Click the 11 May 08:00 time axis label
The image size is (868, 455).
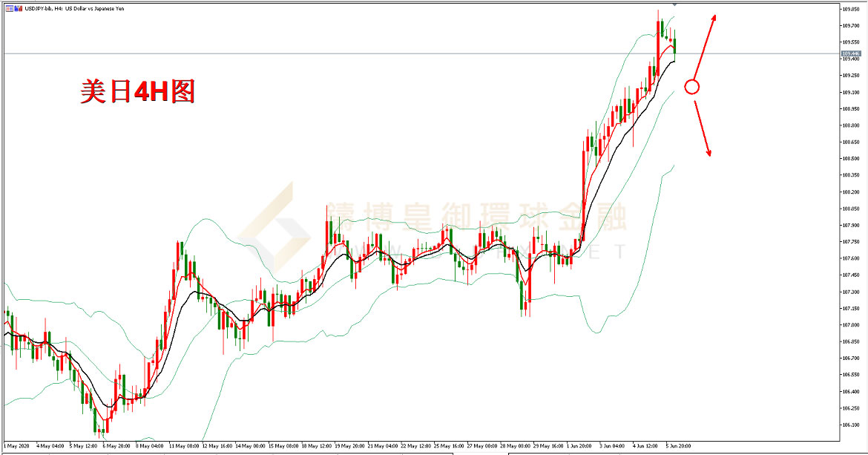183,447
